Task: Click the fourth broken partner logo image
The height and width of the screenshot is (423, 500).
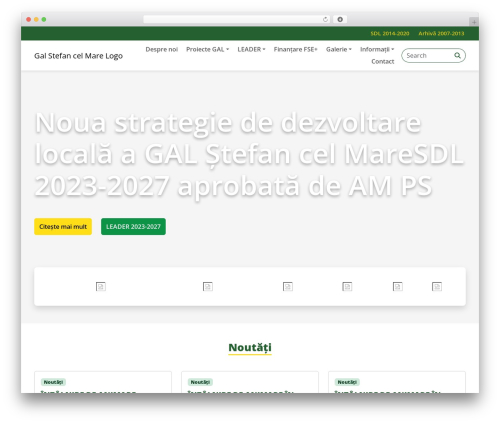Action: click(x=347, y=286)
